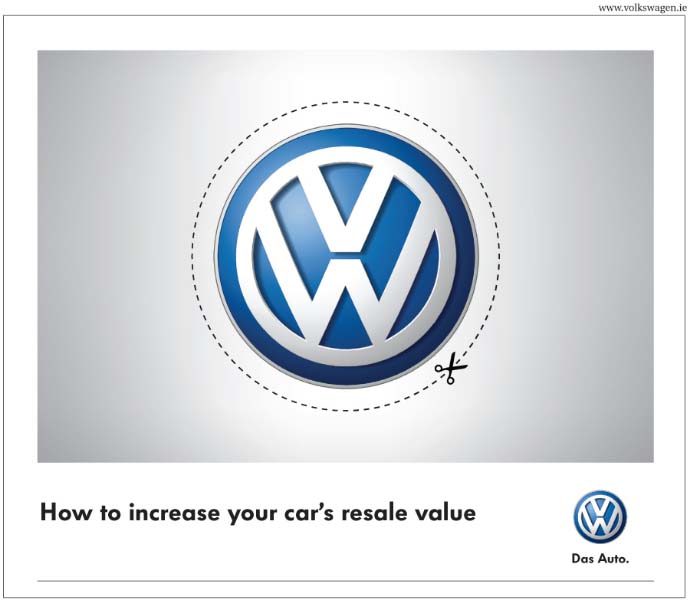690x600 pixels.
Task: Click the dashed cut line above the logo
Action: (x=345, y=102)
